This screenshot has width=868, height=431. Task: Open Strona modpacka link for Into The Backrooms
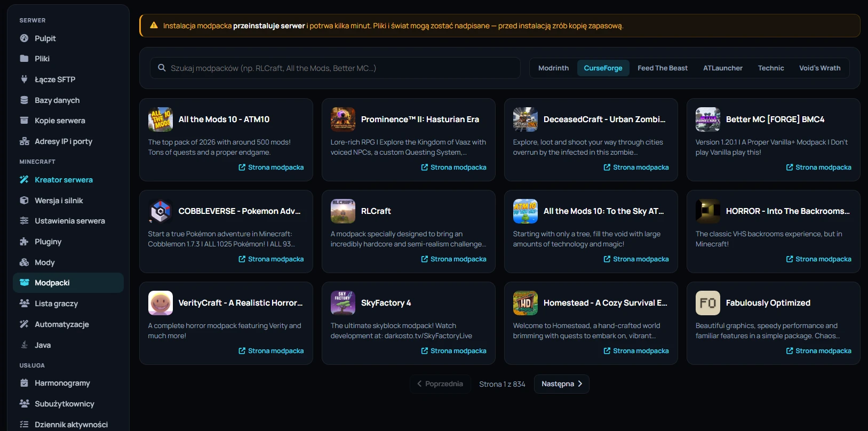click(818, 259)
